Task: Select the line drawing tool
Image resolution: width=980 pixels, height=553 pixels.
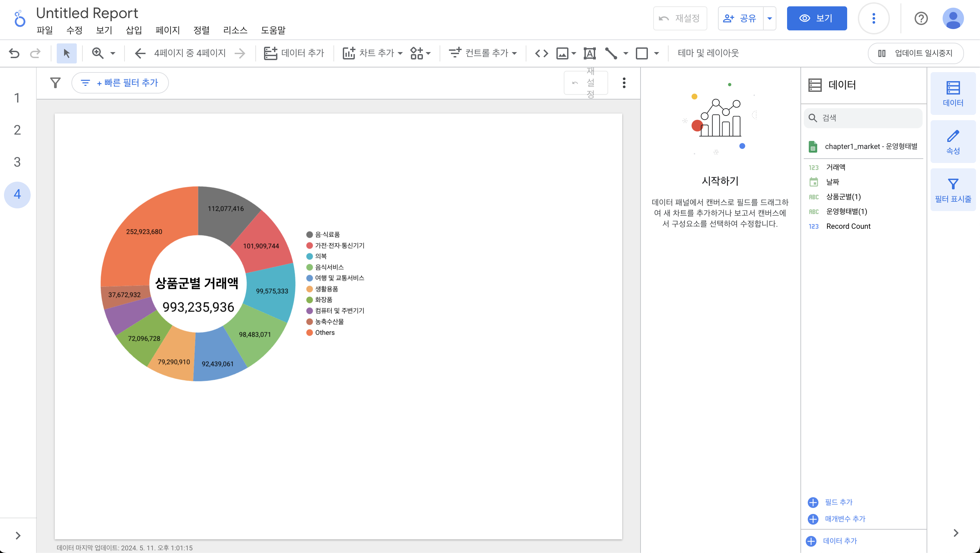Action: pyautogui.click(x=611, y=53)
